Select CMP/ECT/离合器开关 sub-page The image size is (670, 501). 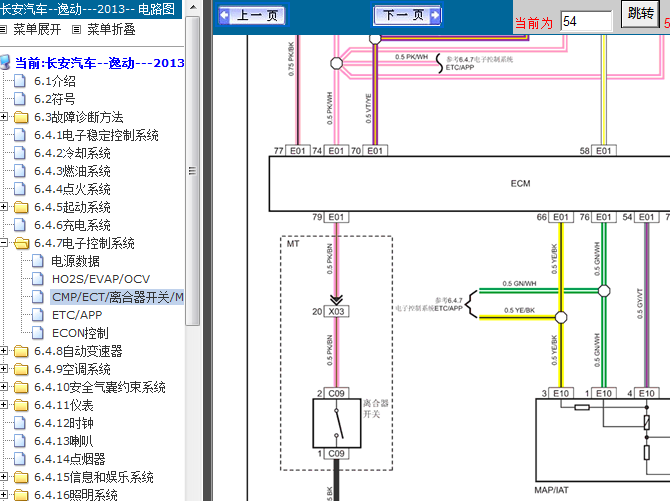pyautogui.click(x=118, y=297)
